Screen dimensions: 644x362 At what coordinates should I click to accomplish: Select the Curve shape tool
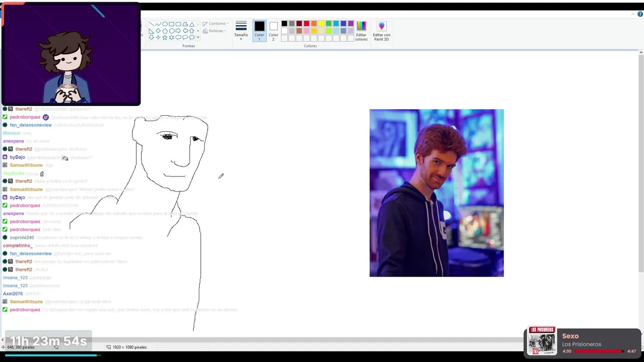pos(158,24)
